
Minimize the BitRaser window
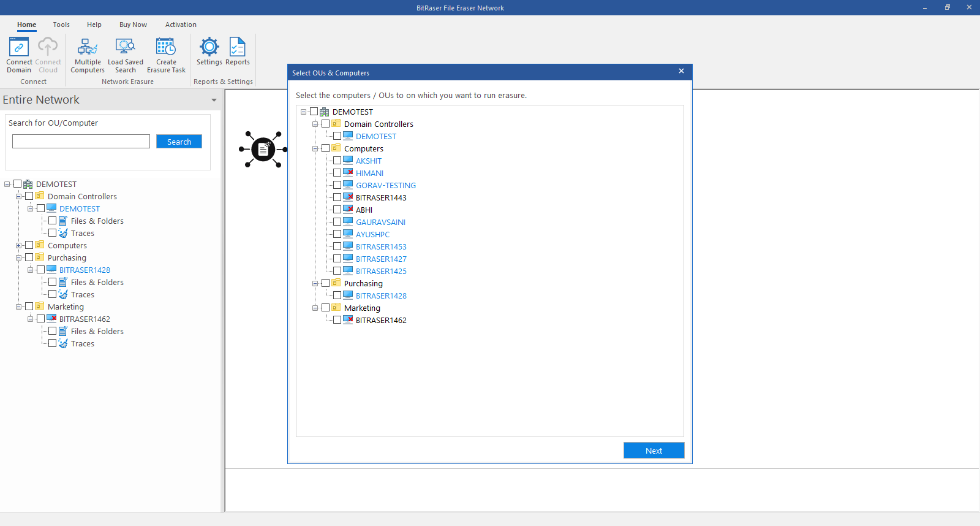click(x=925, y=7)
